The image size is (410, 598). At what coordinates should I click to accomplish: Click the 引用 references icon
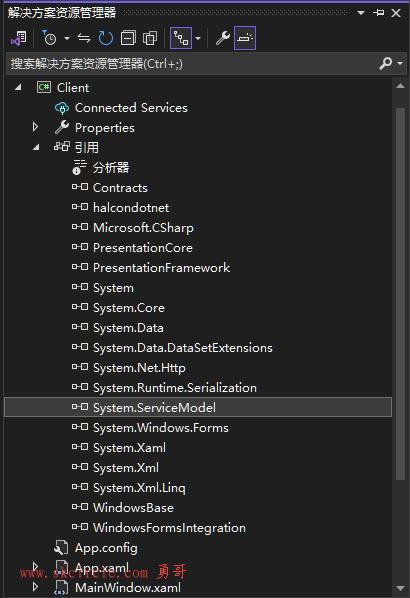pos(62,146)
